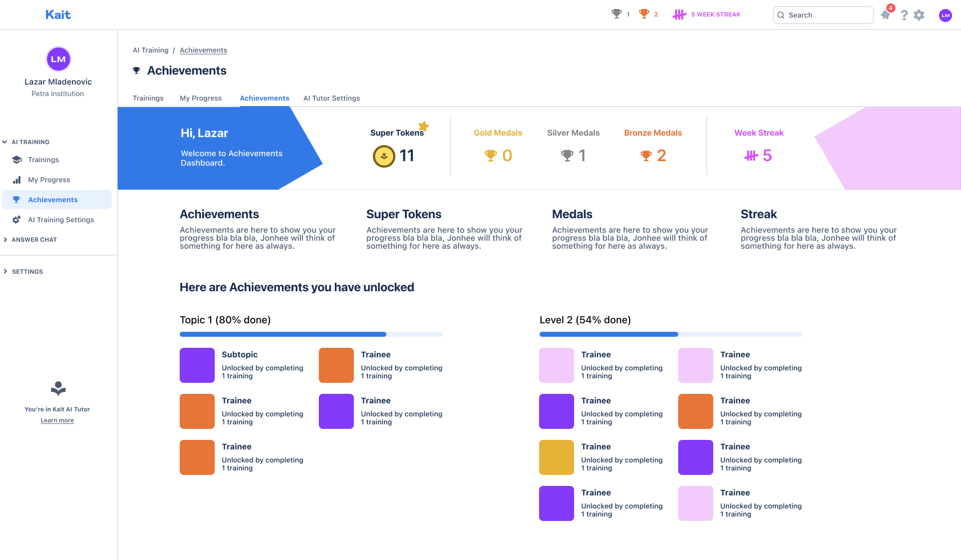Click the notification bell icon

885,15
